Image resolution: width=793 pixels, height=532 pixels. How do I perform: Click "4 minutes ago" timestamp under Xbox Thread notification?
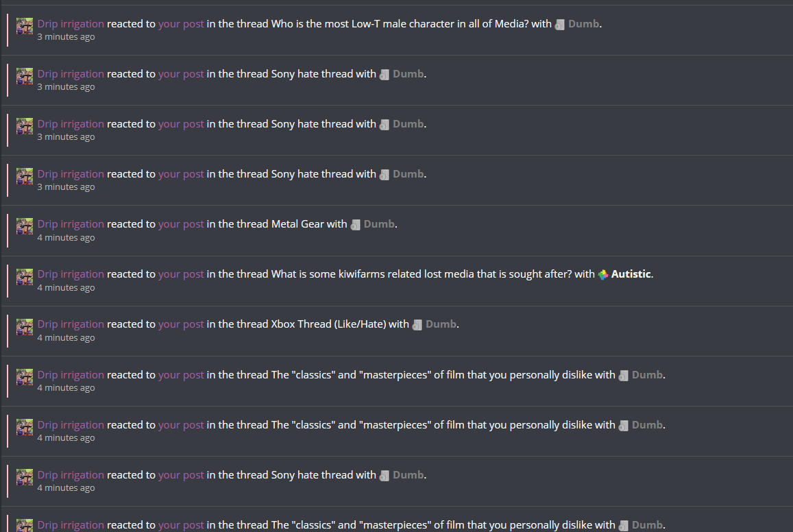coord(66,338)
